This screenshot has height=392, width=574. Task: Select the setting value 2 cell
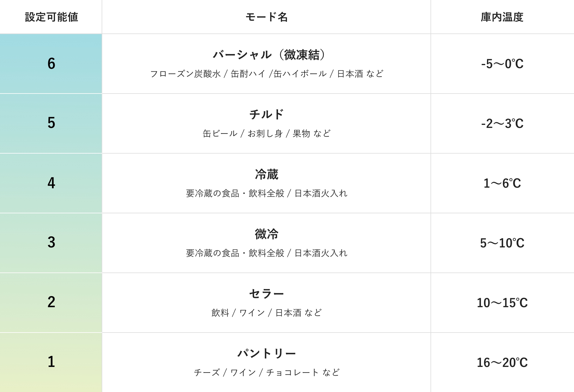coord(51,302)
